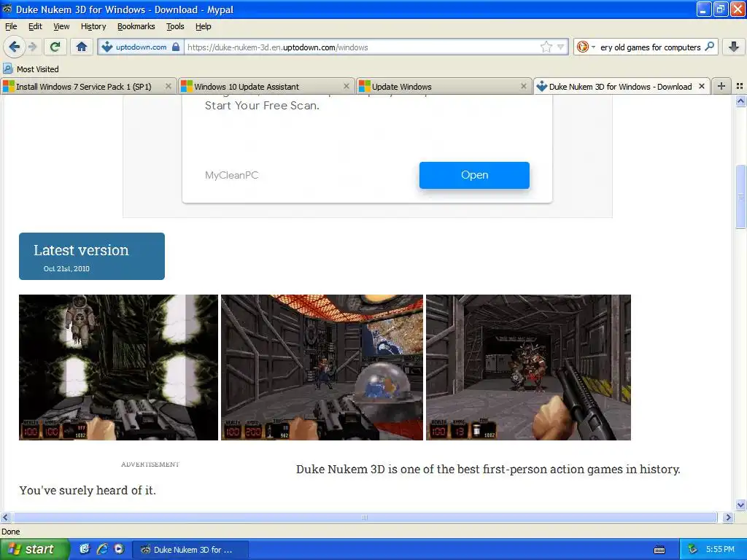Image resolution: width=747 pixels, height=560 pixels.
Task: Click the system tray network icon
Action: 693,550
